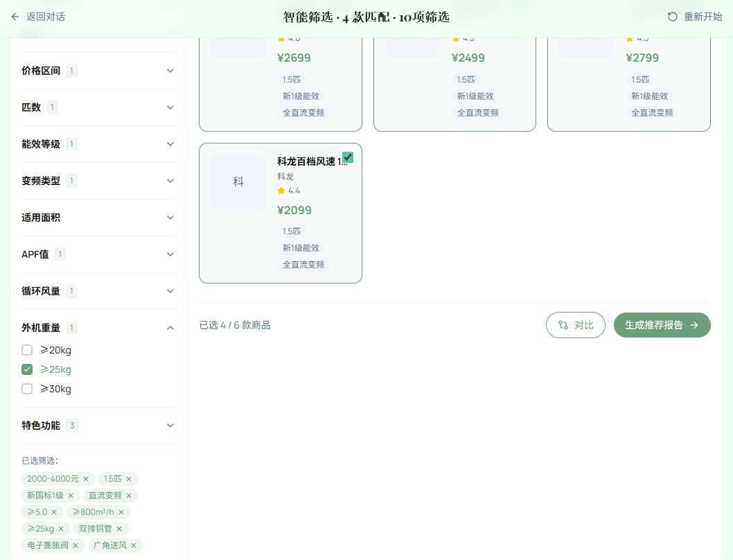
Task: Click the ¥2799 product price
Action: (x=642, y=58)
